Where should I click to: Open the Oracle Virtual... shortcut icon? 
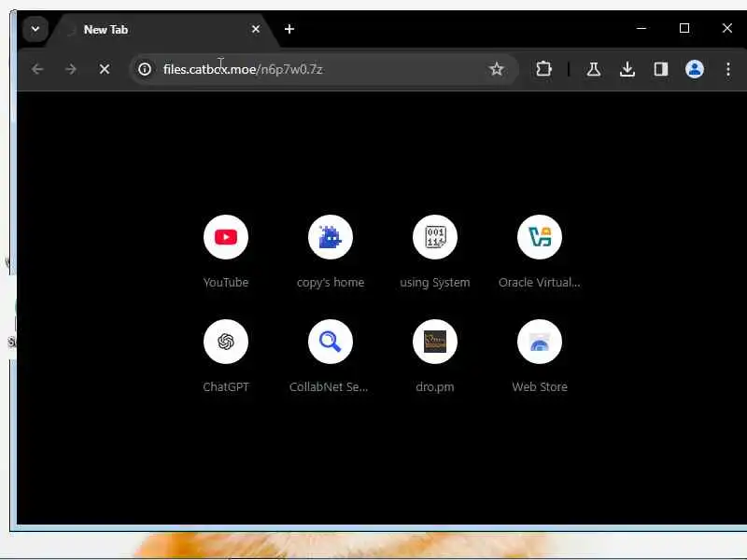click(x=540, y=237)
